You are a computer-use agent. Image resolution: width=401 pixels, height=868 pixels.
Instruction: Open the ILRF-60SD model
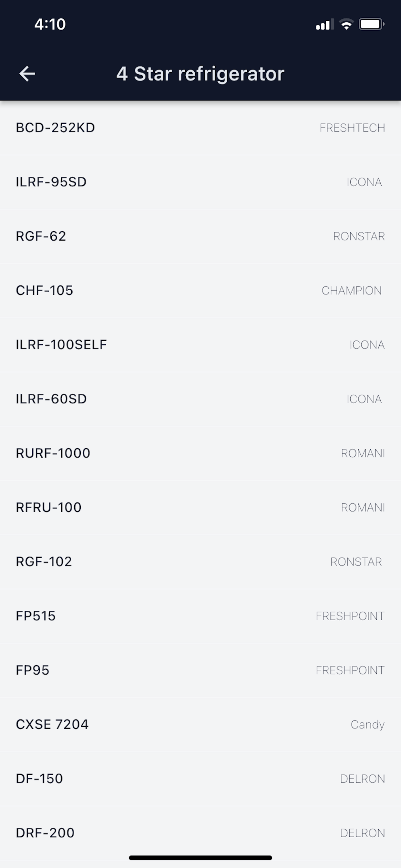200,399
